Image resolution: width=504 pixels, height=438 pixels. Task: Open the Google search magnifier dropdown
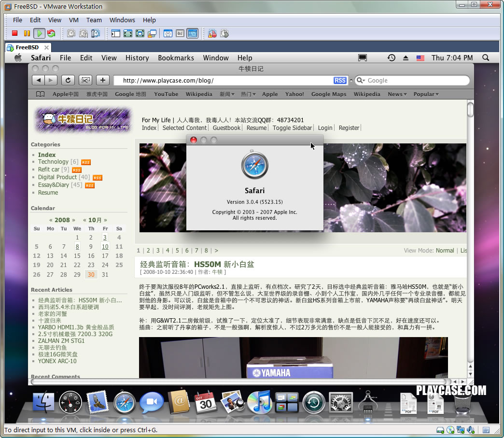click(x=361, y=80)
